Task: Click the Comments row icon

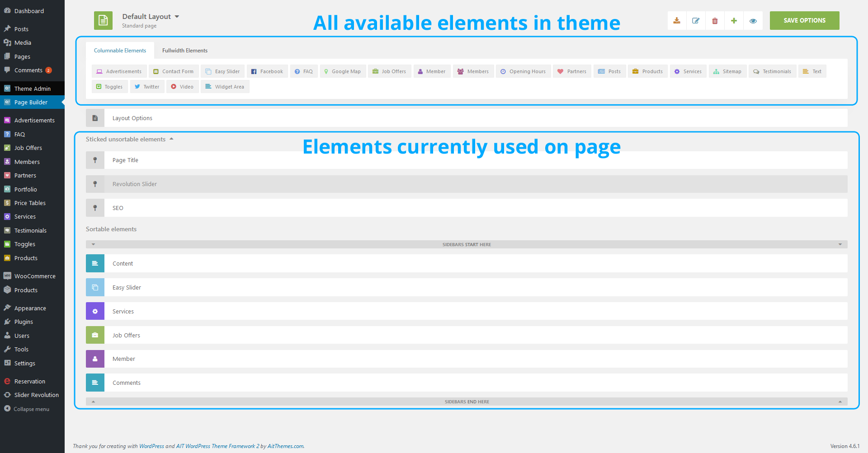Action: coord(95,383)
